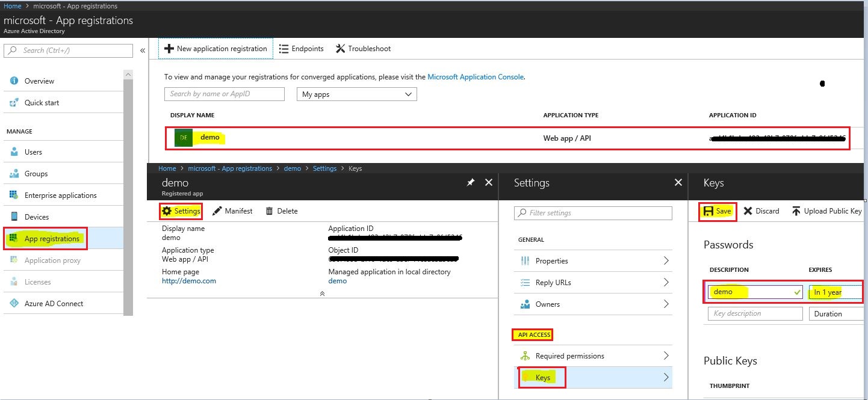868x400 pixels.
Task: Click the Delete trash icon
Action: pyautogui.click(x=269, y=211)
